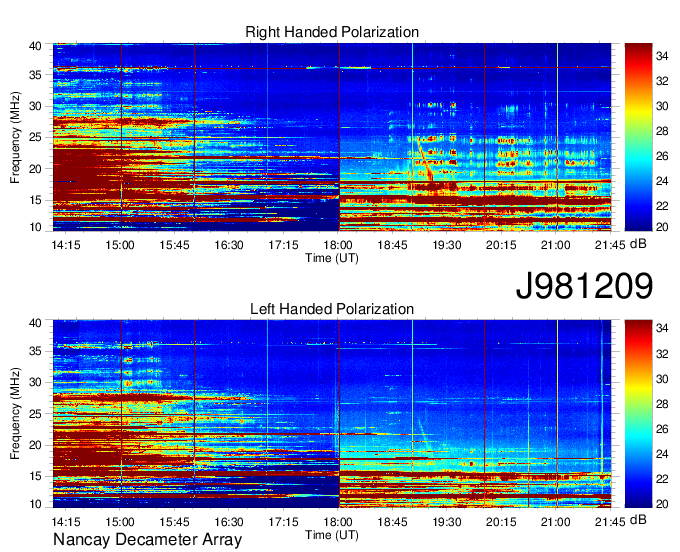The image size is (680, 552).
Task: Click 32 dB tick on Left Handed color bar
Action: point(662,354)
